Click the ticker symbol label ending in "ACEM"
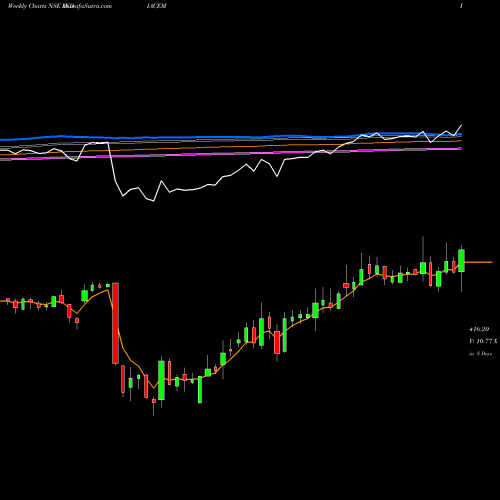The width and height of the screenshot is (500, 500). (156, 6)
